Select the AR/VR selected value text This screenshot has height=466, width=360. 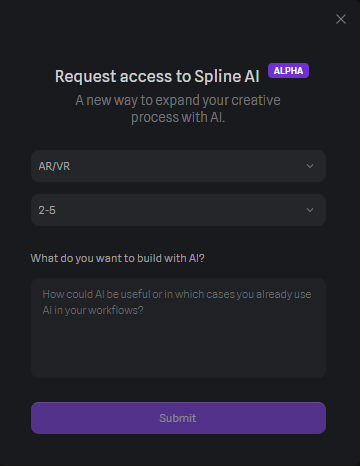coord(54,166)
